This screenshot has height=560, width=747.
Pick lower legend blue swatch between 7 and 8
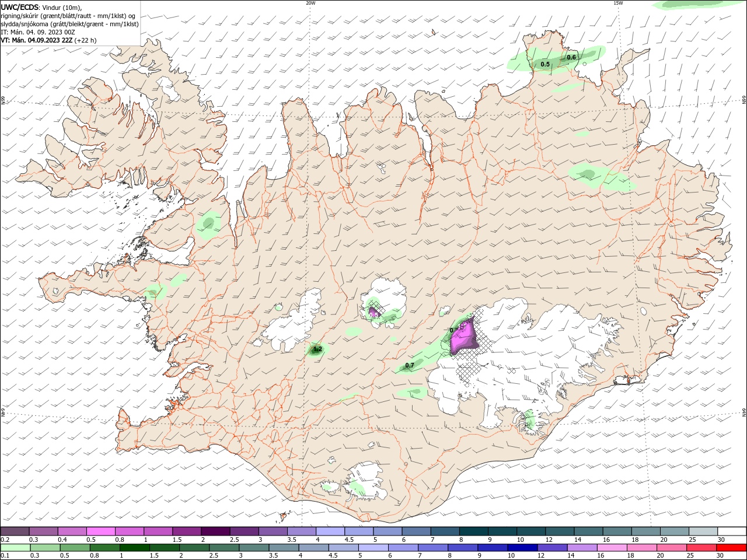(433, 548)
